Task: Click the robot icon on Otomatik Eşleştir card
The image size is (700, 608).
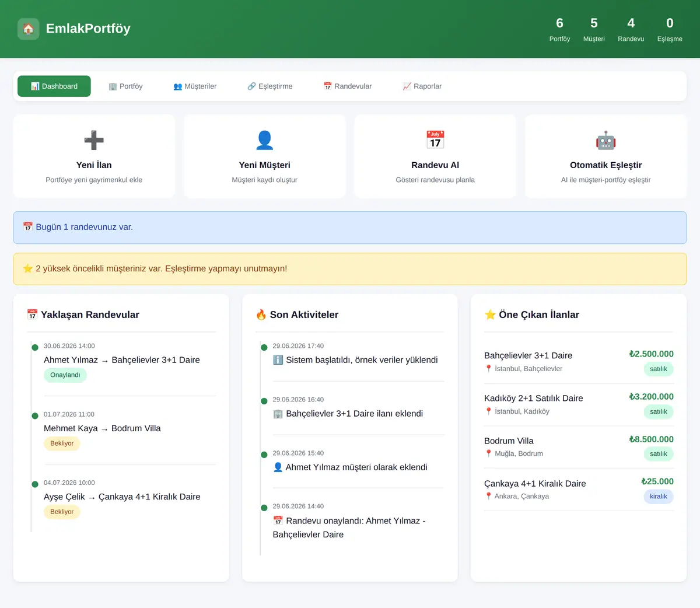Action: click(x=606, y=140)
